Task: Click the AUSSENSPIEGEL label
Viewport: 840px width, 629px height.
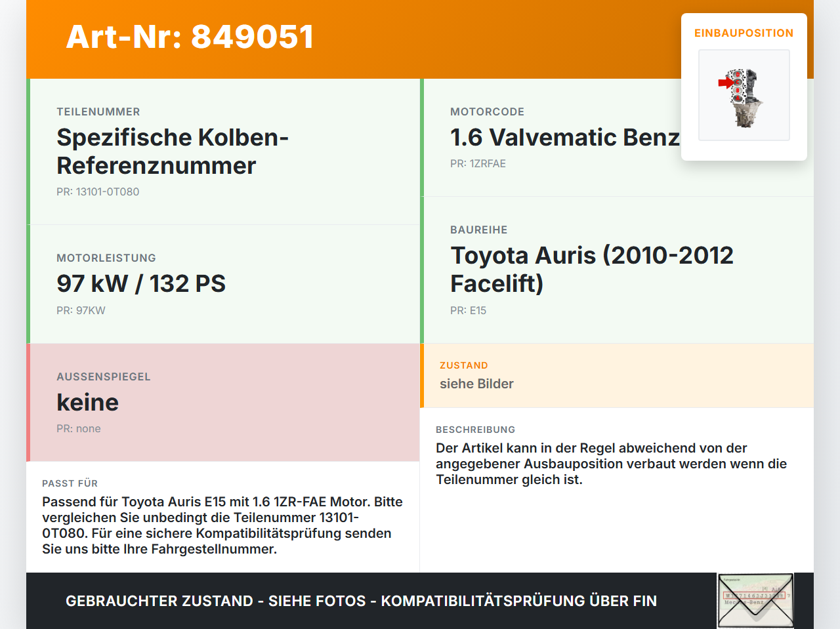Action: coord(104,376)
